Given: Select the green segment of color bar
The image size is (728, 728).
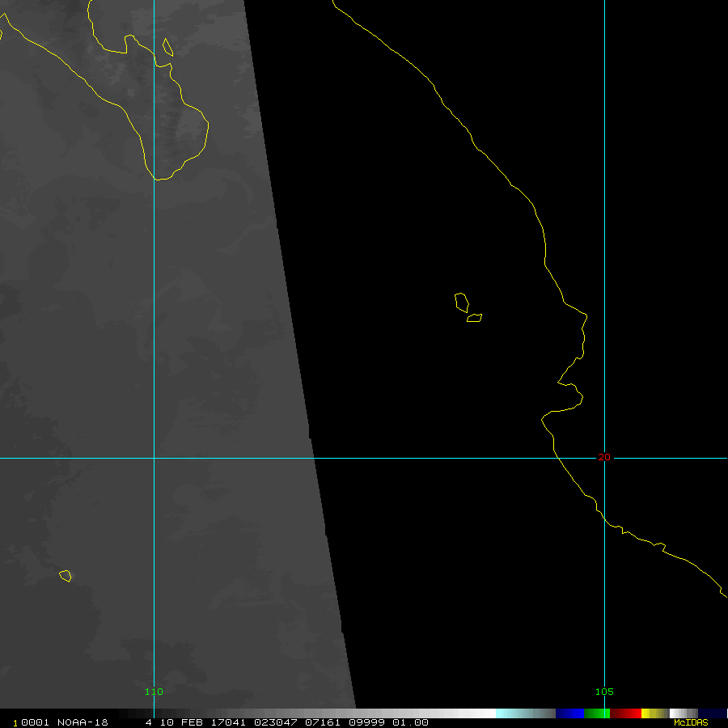Looking at the screenshot, I should (x=597, y=713).
